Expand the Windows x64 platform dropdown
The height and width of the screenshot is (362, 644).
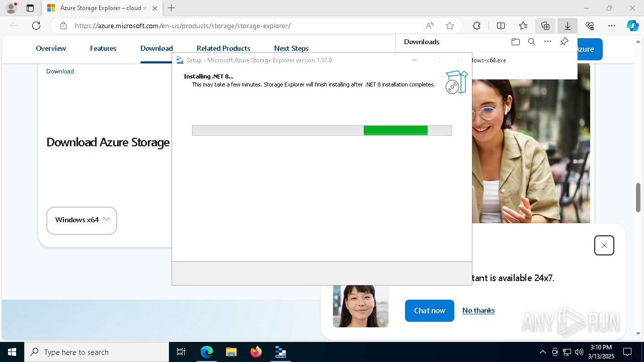tap(82, 220)
